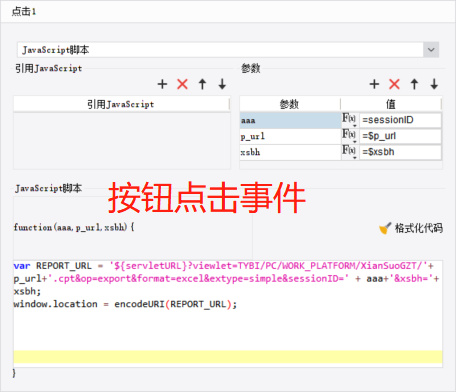The image size is (456, 392).
Task: Click the 参数 column header
Action: 290,104
